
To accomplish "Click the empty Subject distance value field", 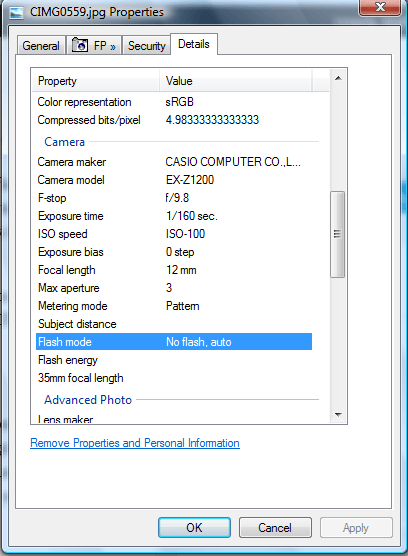I will [237, 324].
